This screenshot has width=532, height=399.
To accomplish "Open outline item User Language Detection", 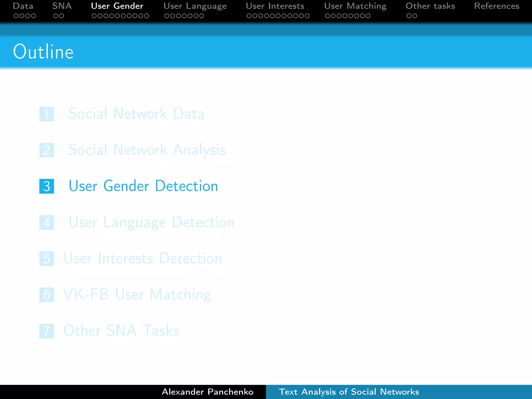I will point(151,223).
